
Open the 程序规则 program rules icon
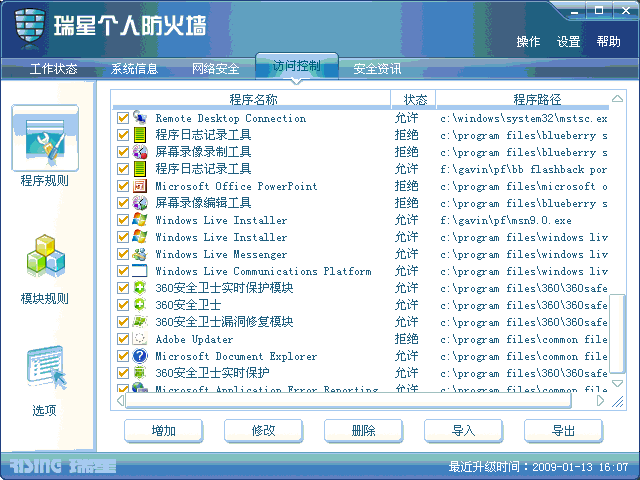pos(45,138)
